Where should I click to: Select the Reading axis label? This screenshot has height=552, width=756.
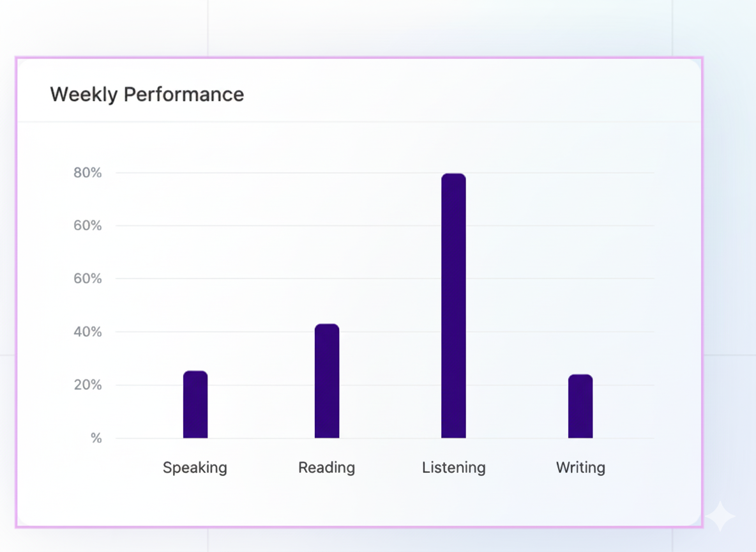point(326,468)
